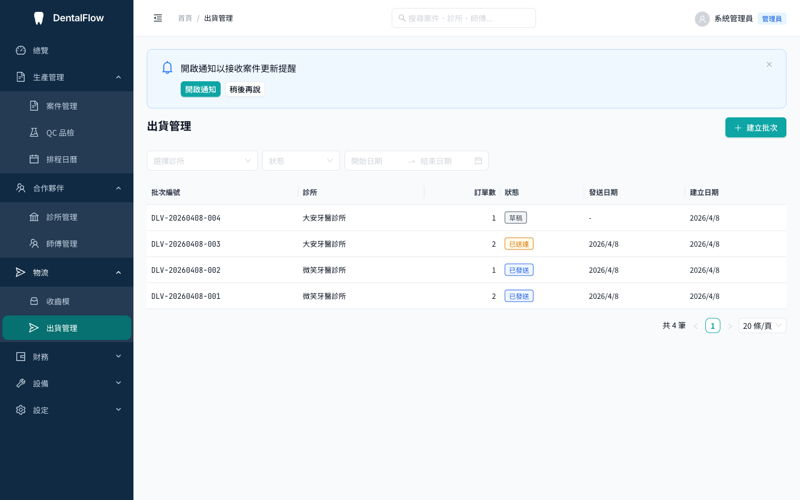The height and width of the screenshot is (500, 800).
Task: Click the 草稿 status tag
Action: (x=516, y=218)
